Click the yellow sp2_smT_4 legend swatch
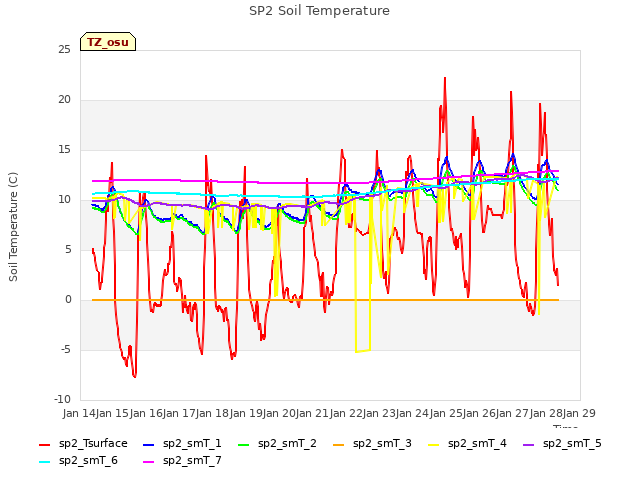This screenshot has height=480, width=640. pyautogui.click(x=433, y=444)
